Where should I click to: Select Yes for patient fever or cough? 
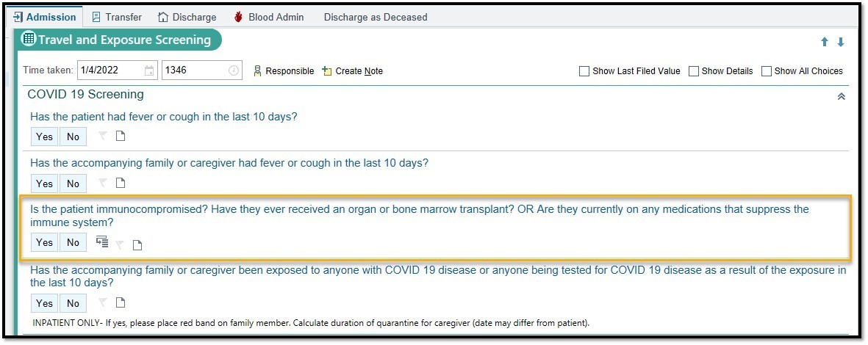click(x=44, y=137)
